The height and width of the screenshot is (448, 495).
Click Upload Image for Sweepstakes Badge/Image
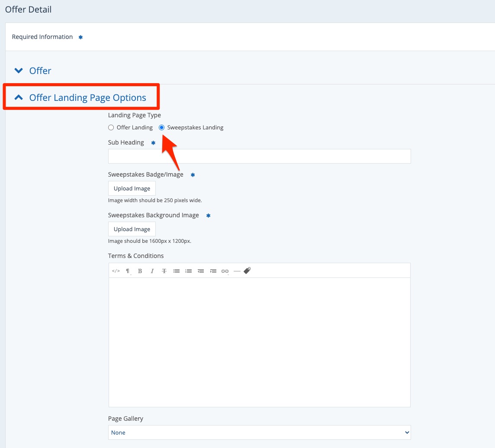pos(132,189)
